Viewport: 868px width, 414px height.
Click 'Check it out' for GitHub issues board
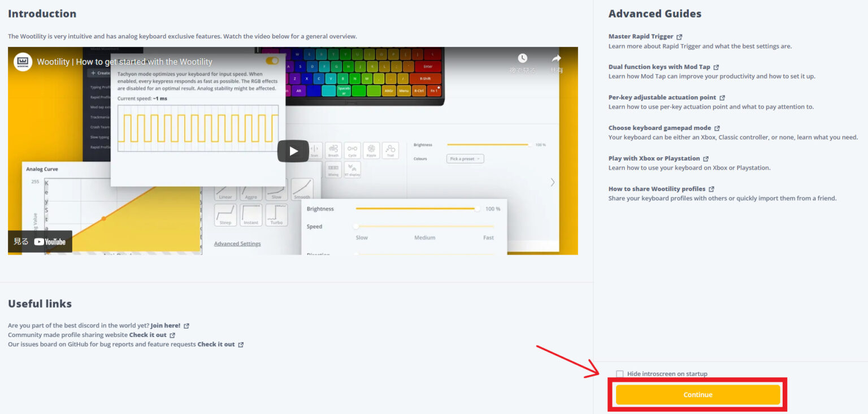click(x=216, y=344)
